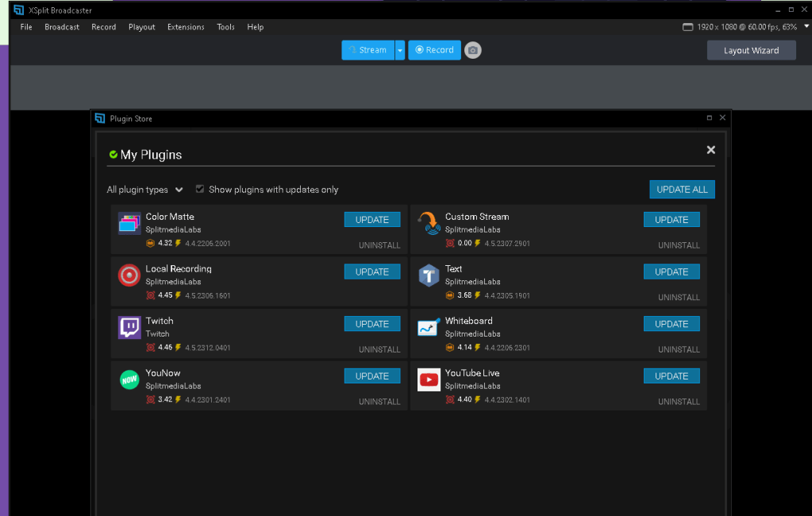Screen dimensions: 812x516
Task: Uninstall the Color Matte plugin
Action: [x=379, y=245]
